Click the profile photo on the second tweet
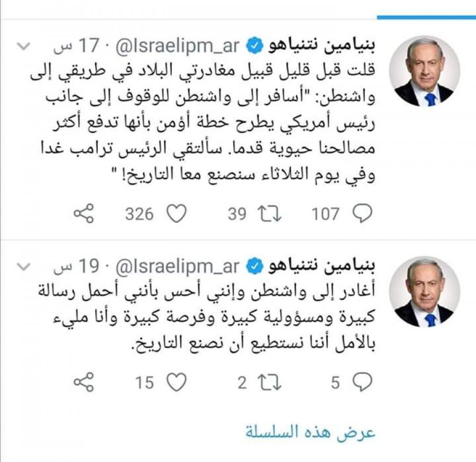The image size is (476, 462). pyautogui.click(x=424, y=292)
